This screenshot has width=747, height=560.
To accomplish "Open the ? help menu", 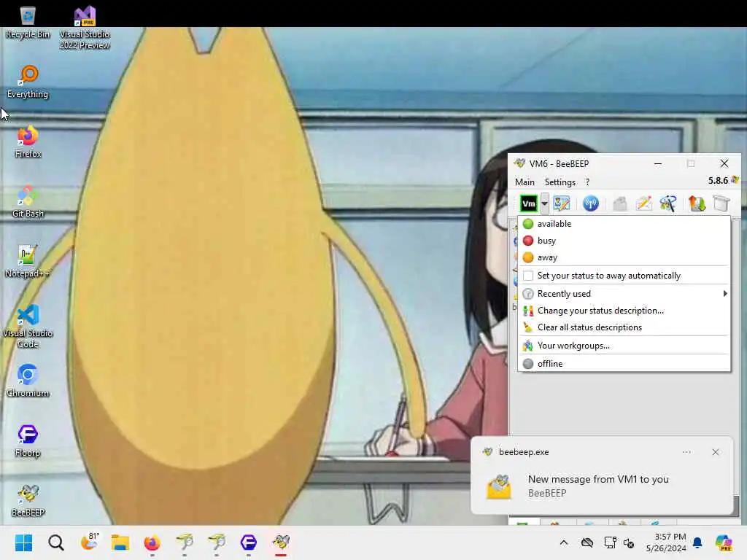I will (x=587, y=182).
